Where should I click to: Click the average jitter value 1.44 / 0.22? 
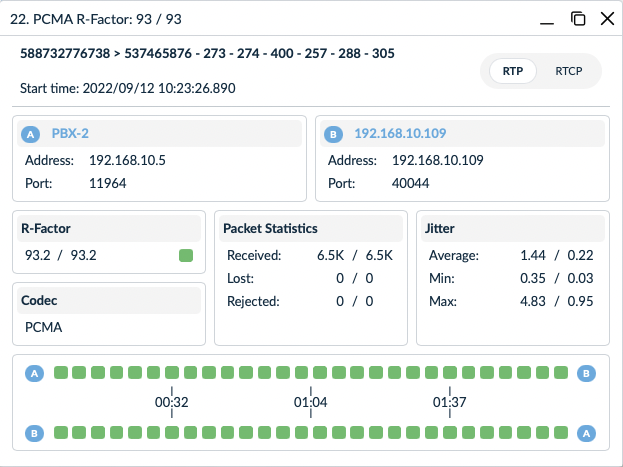coord(557,255)
